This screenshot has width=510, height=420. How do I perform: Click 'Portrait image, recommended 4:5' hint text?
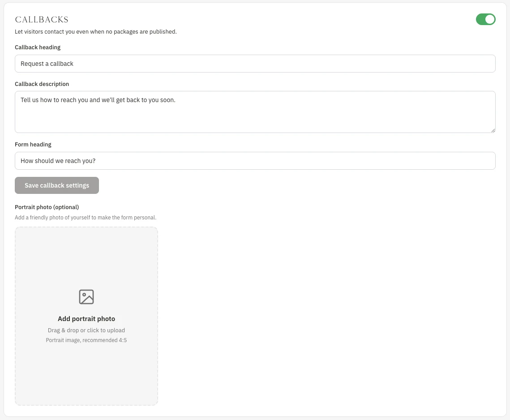point(86,340)
